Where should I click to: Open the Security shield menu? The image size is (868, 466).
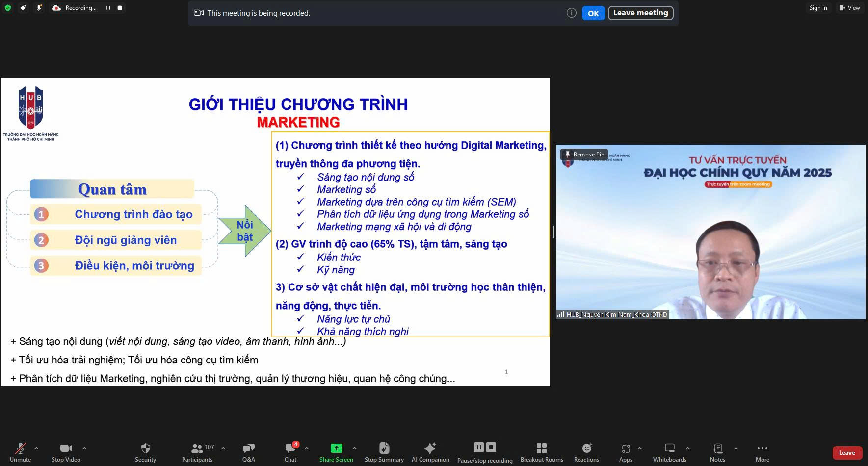click(145, 452)
